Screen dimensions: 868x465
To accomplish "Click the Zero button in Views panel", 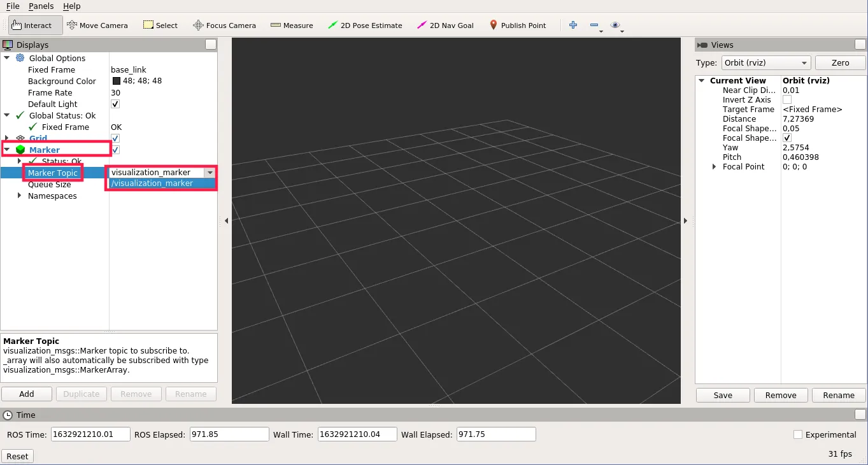I will 840,62.
